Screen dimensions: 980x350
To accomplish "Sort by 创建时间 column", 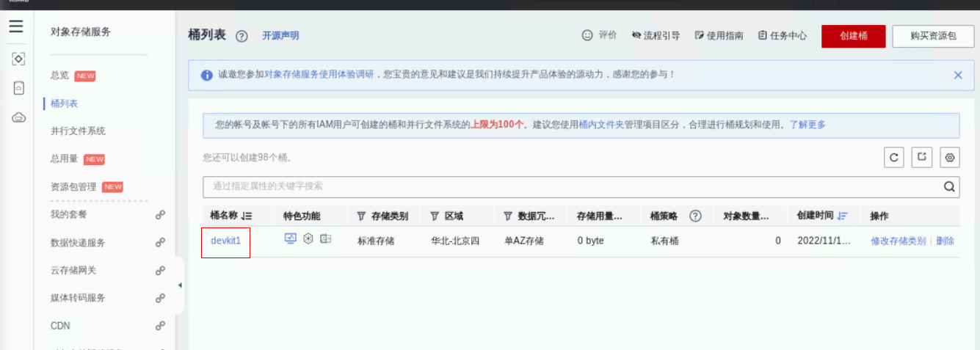I will [x=843, y=216].
